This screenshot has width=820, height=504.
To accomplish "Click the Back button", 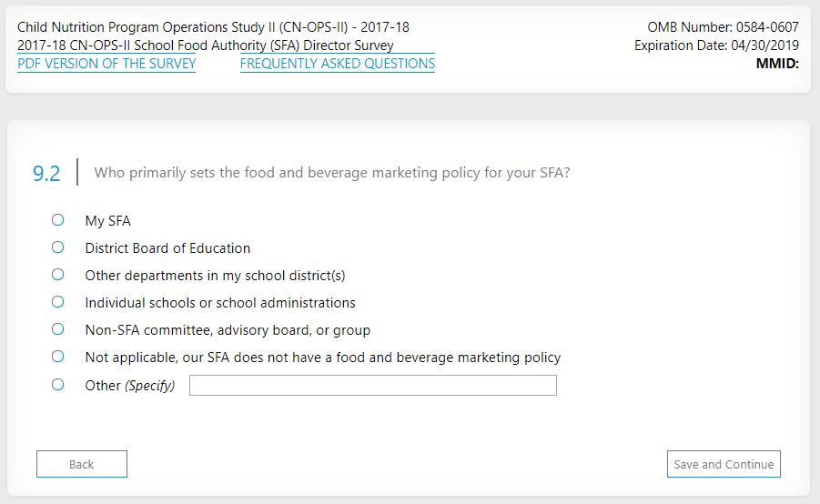I will [82, 464].
